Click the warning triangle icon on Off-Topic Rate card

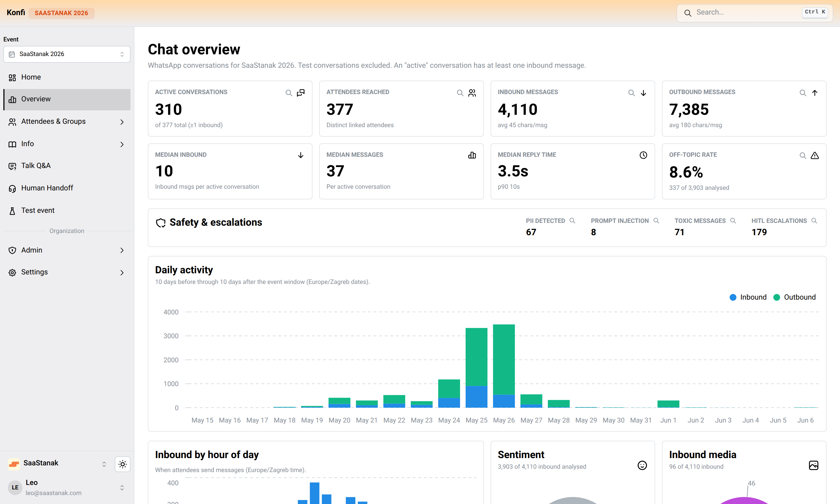click(815, 156)
